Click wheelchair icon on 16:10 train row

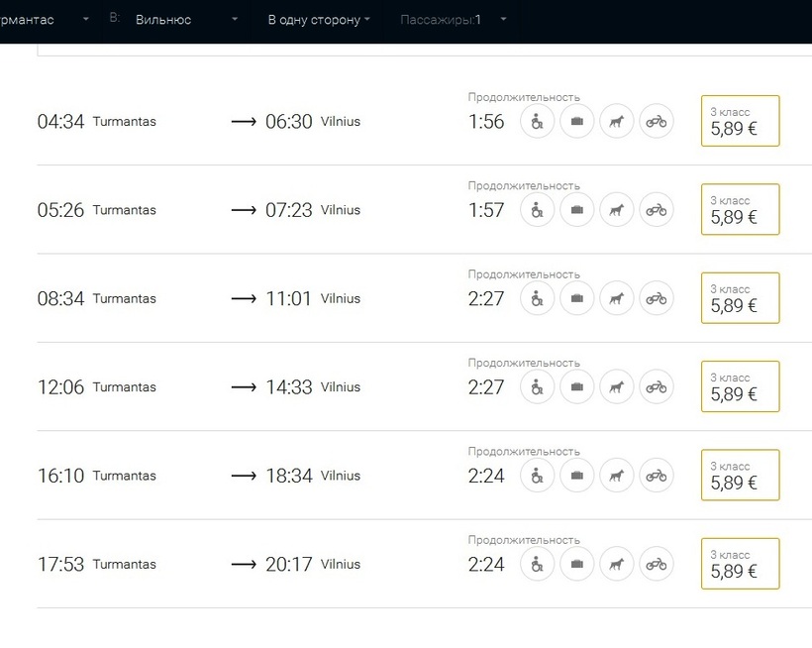[537, 476]
